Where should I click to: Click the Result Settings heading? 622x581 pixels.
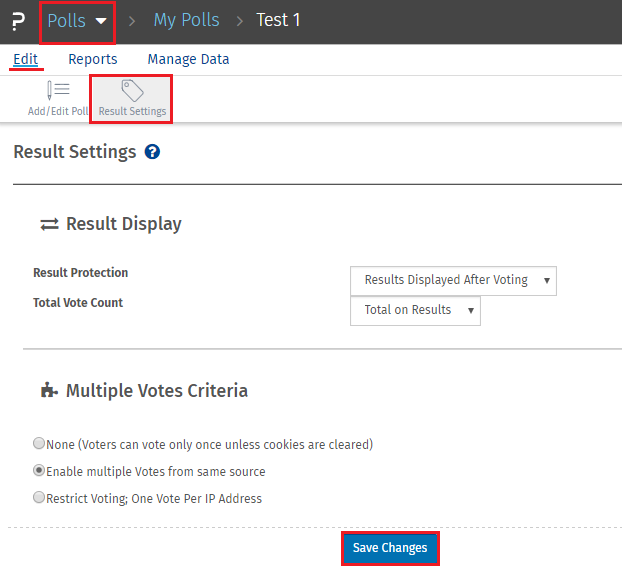75,152
